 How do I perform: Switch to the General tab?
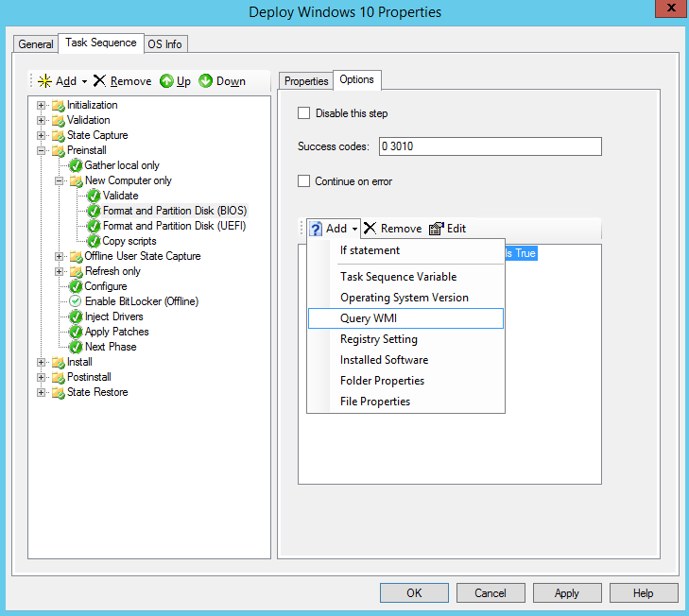point(36,44)
